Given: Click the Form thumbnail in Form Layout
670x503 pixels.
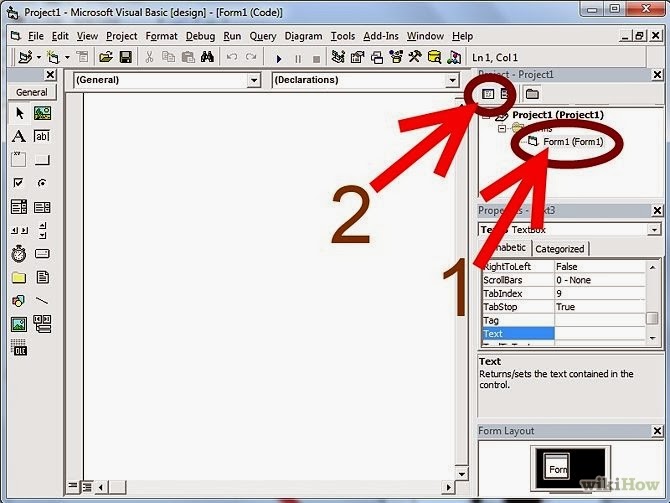Looking at the screenshot, I should tap(556, 466).
